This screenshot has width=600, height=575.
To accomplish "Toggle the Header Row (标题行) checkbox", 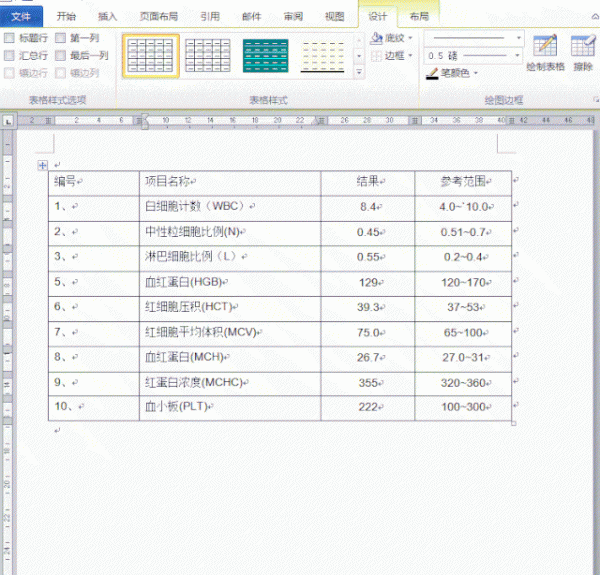I will point(9,38).
